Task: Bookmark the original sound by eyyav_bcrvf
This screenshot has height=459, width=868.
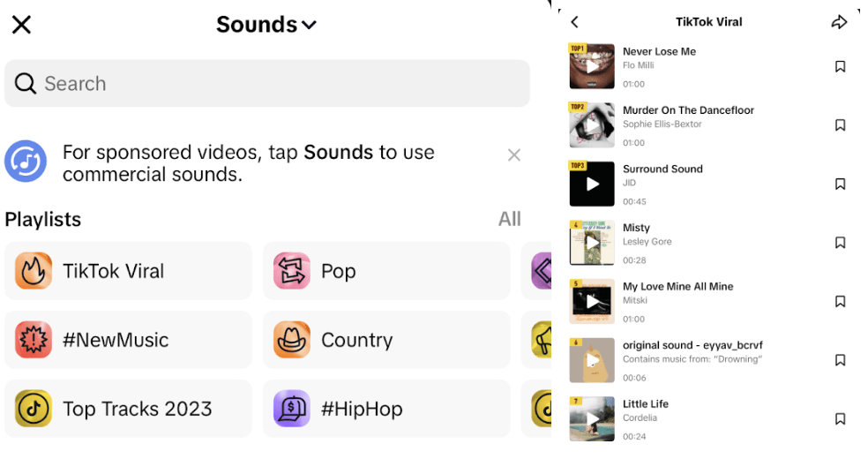Action: pos(840,360)
